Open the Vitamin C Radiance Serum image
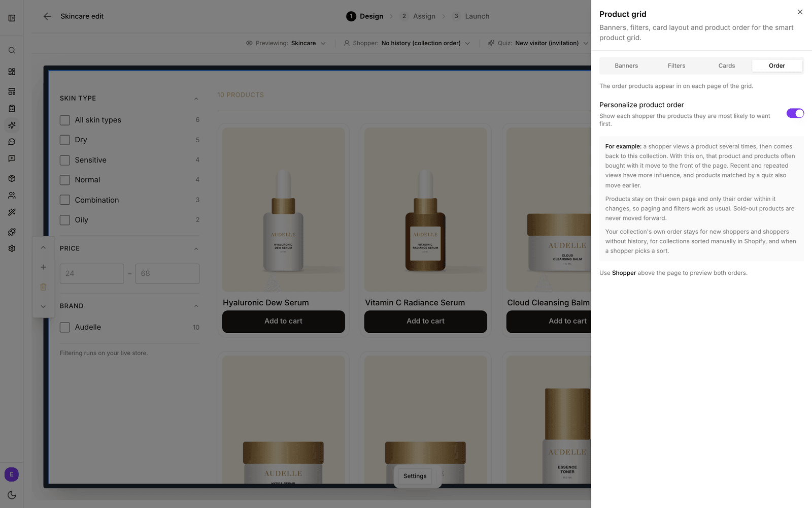Screen dimensions: 812x508 click(426, 210)
